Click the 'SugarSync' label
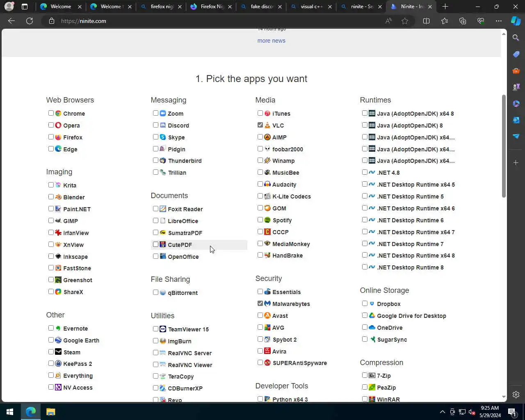The width and height of the screenshot is (525, 420). point(392,339)
